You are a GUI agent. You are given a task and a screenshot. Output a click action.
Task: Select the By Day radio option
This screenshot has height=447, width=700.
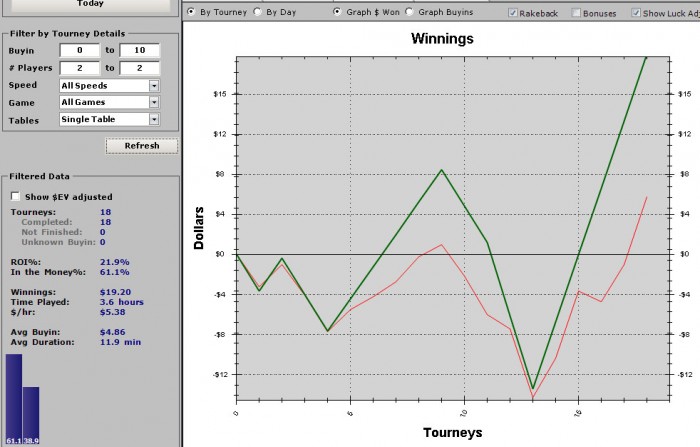[258, 12]
